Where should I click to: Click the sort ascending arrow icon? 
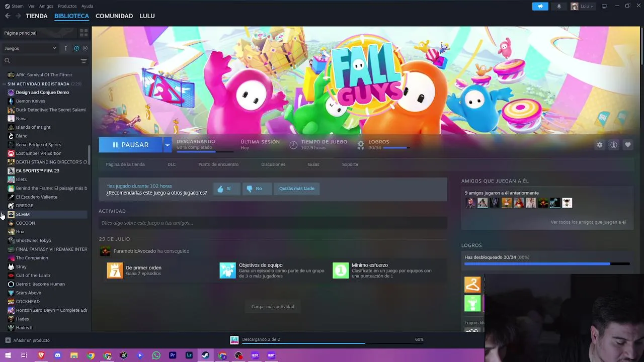pos(65,48)
